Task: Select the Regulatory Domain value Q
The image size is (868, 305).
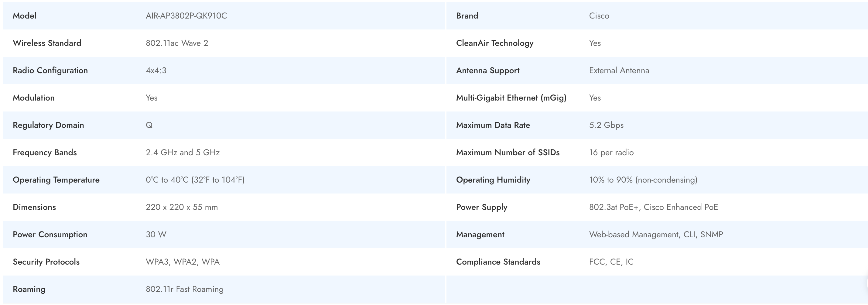Action: (149, 125)
